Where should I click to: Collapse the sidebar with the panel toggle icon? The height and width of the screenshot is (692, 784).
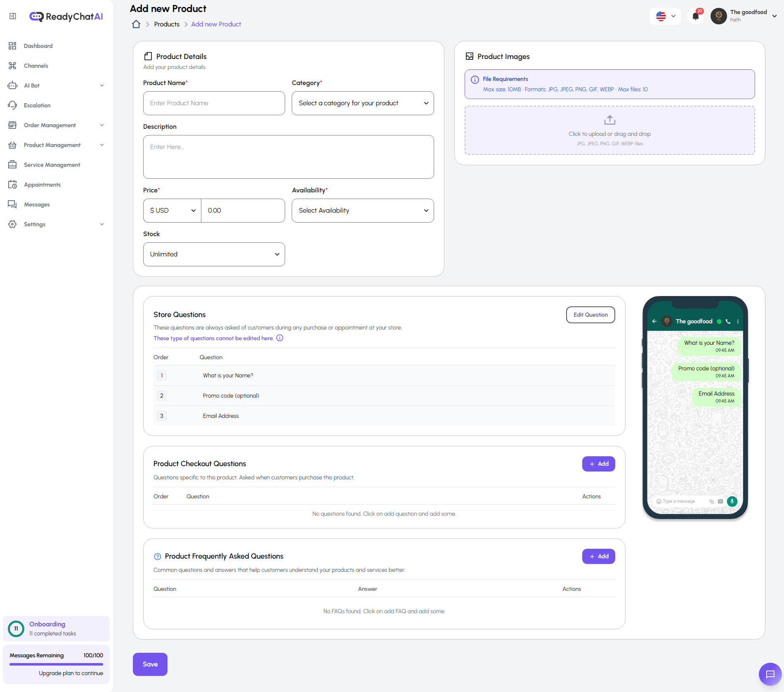[x=12, y=16]
